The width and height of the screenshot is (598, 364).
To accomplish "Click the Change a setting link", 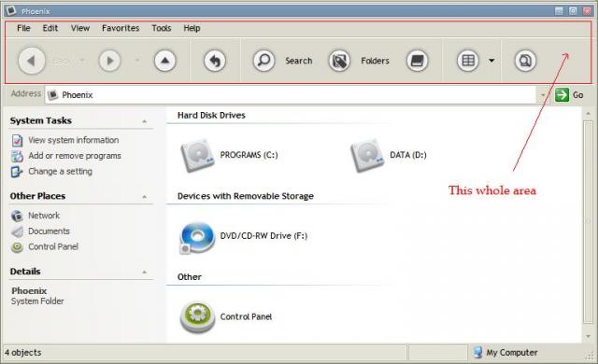I will [x=60, y=172].
